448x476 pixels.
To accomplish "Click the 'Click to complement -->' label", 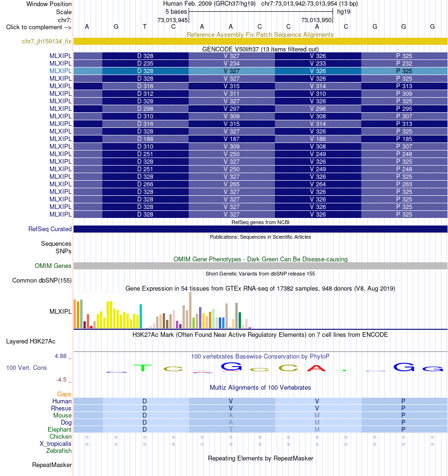I will pyautogui.click(x=39, y=27).
